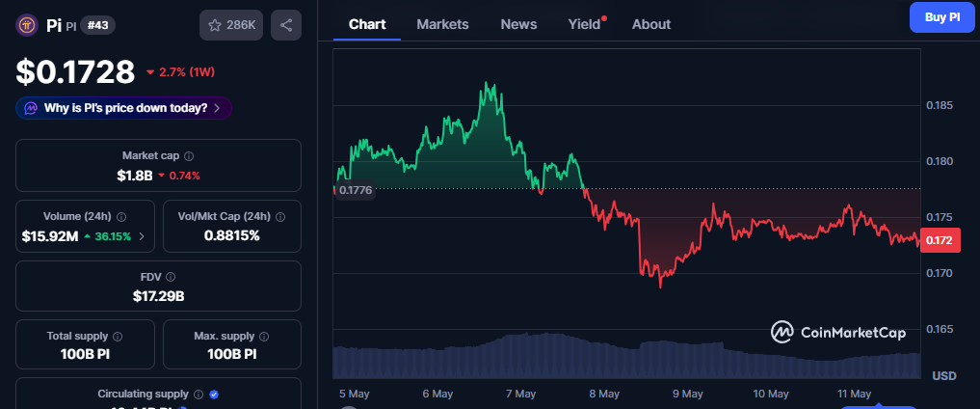
Task: Open the Yield tab
Action: click(x=584, y=24)
